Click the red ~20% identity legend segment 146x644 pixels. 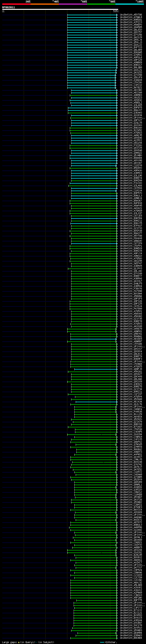pyautogui.click(x=16, y=4)
